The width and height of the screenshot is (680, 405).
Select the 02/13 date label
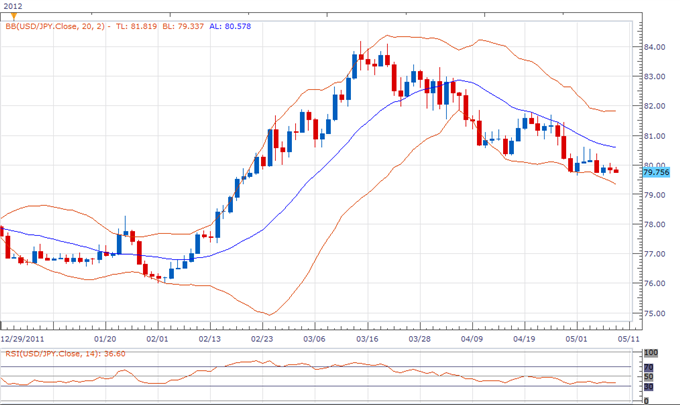click(211, 337)
